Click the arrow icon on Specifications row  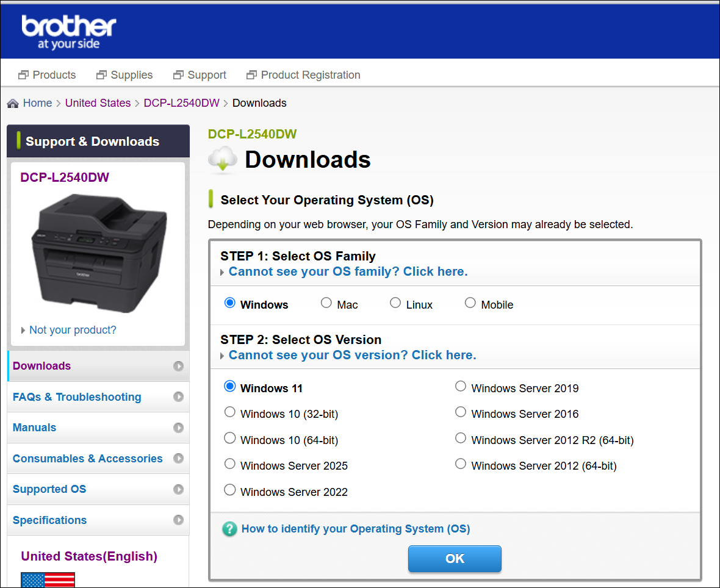[x=178, y=520]
